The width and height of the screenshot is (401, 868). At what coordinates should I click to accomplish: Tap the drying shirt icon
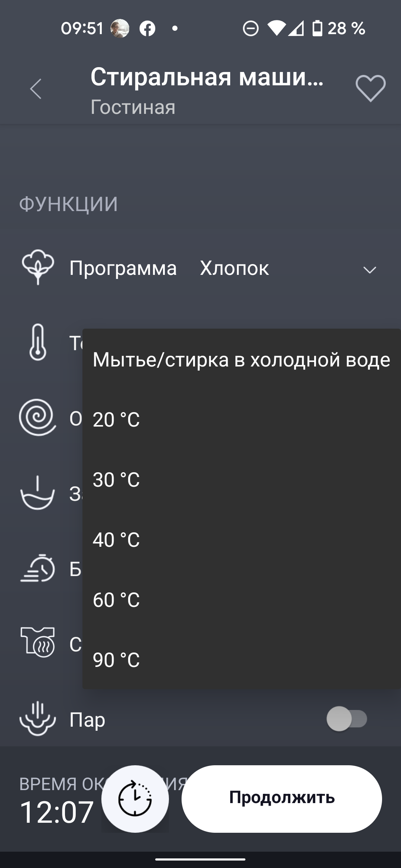(38, 643)
